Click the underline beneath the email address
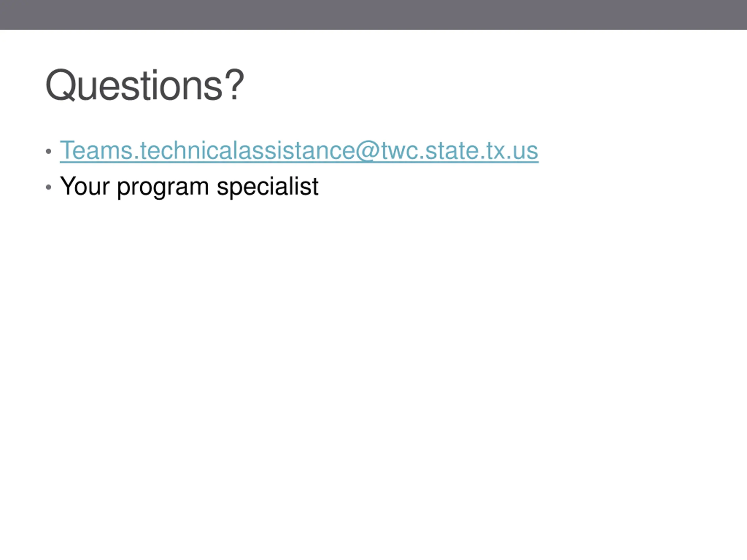 tap(299, 162)
